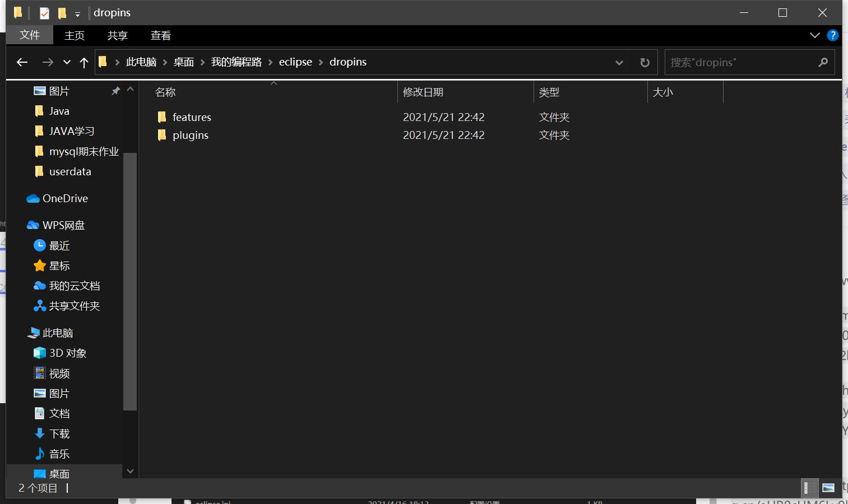The image size is (848, 504).
Task: Open 文档 in sidebar
Action: pyautogui.click(x=59, y=413)
